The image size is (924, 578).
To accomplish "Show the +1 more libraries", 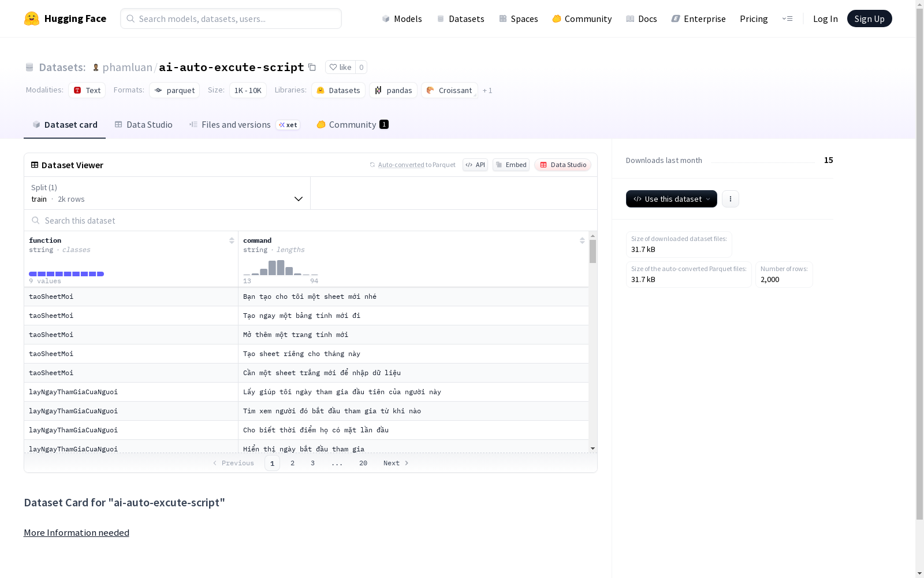I will 487,90.
